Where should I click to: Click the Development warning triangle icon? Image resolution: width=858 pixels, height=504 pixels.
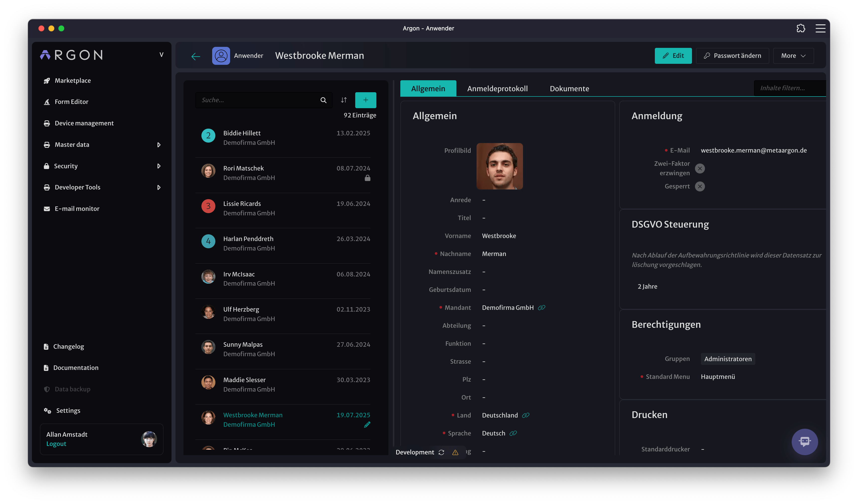(455, 453)
